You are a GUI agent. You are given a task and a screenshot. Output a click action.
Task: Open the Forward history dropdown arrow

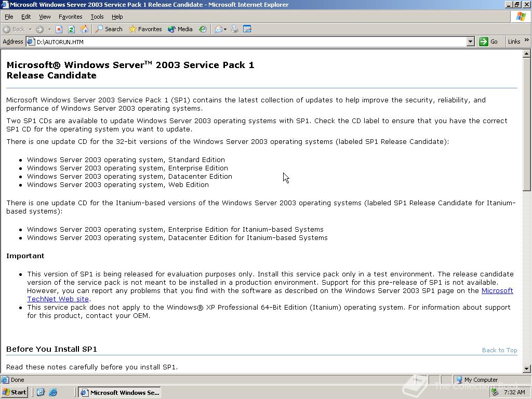[49, 29]
